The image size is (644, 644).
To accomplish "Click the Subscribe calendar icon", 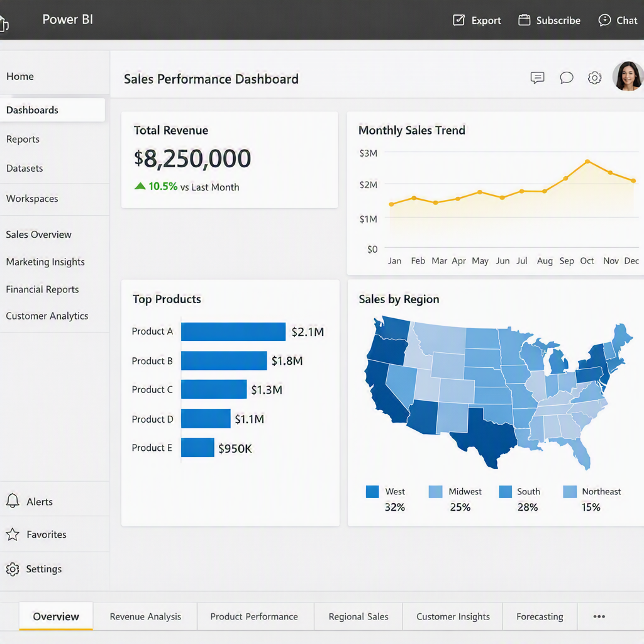I will 524,20.
